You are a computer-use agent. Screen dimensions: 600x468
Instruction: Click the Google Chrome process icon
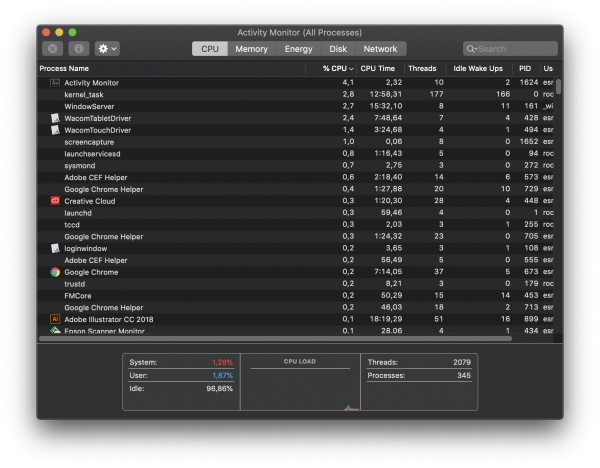coord(55,272)
